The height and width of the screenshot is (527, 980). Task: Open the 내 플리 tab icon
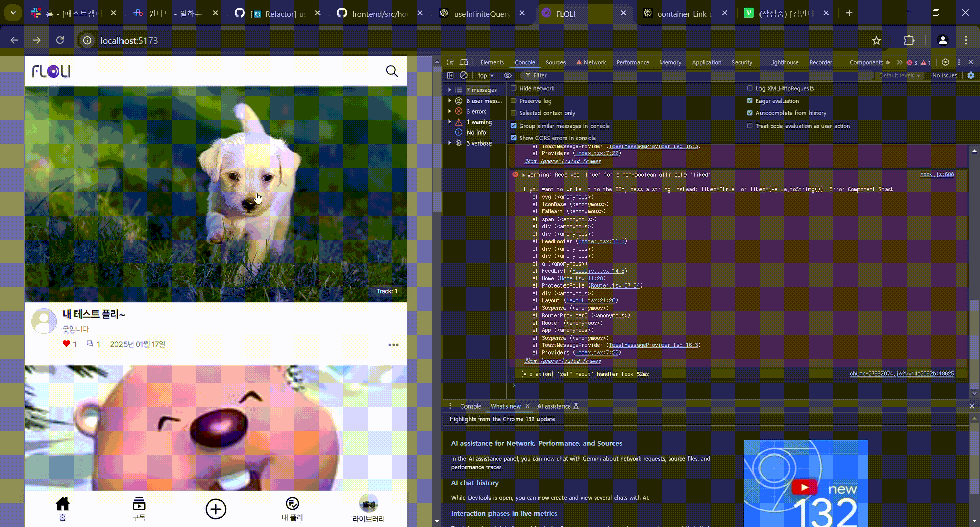point(292,509)
